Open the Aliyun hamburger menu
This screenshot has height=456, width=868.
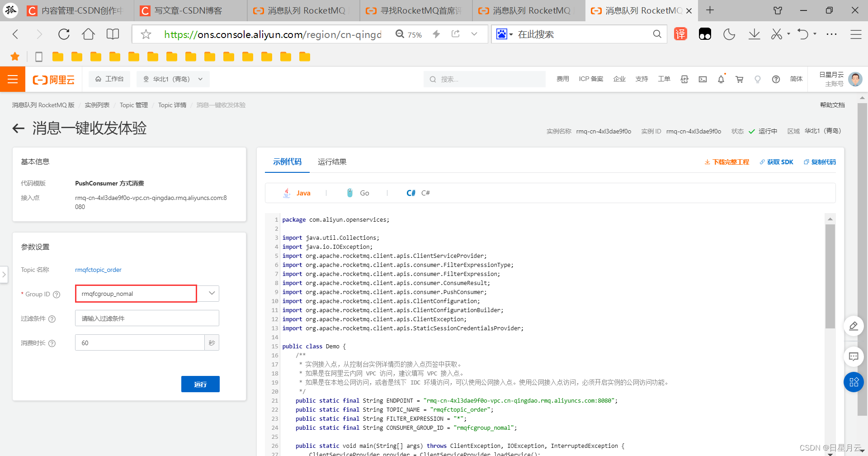pos(13,79)
